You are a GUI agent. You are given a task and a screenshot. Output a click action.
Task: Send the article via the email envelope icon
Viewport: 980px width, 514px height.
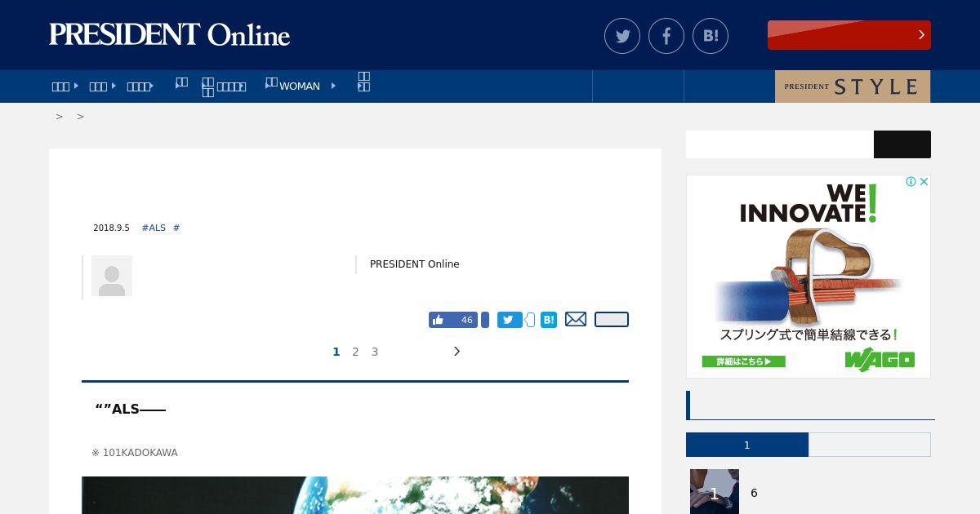[576, 319]
